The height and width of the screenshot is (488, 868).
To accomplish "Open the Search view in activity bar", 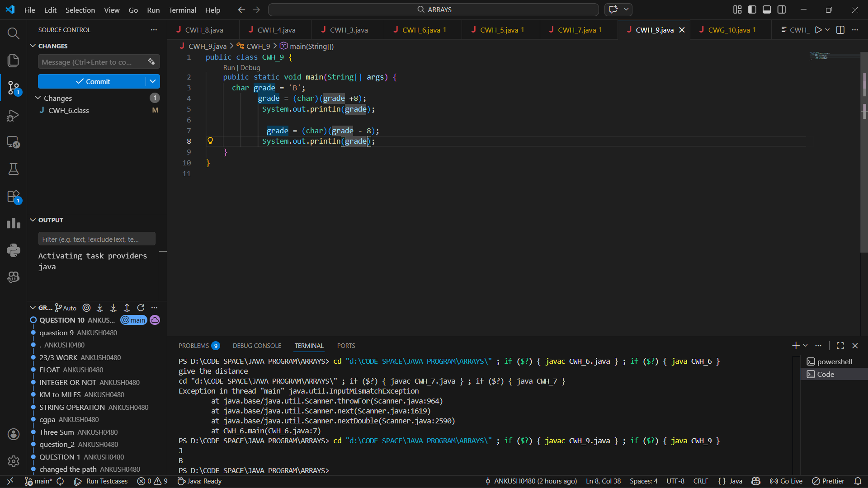I will tap(13, 33).
